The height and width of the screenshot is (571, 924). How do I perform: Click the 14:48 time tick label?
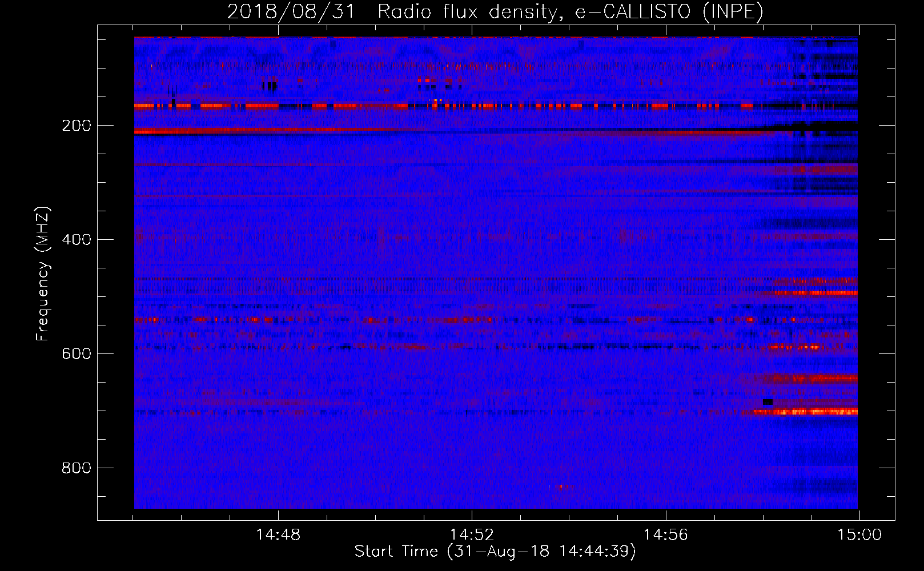278,535
